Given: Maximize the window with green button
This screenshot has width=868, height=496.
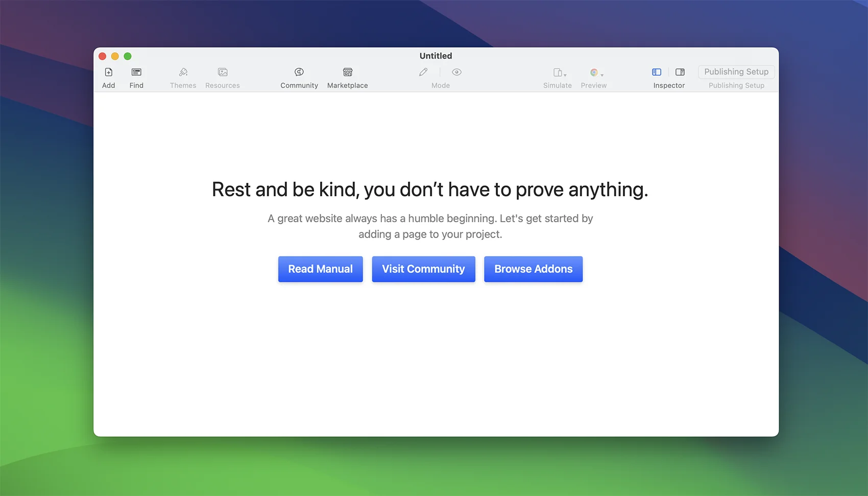Looking at the screenshot, I should point(128,56).
